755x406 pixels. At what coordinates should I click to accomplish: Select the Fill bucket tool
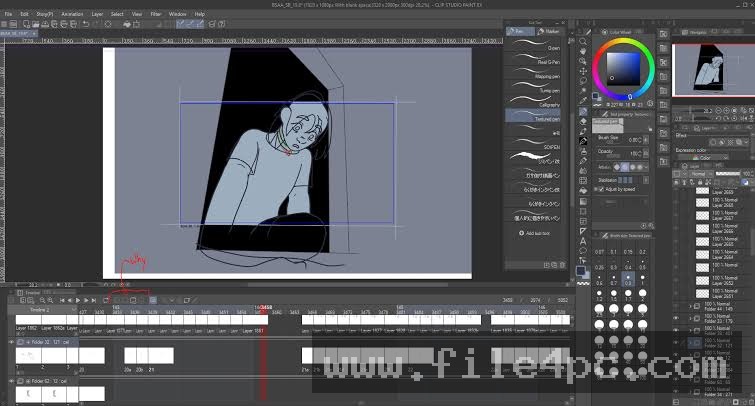click(x=583, y=190)
